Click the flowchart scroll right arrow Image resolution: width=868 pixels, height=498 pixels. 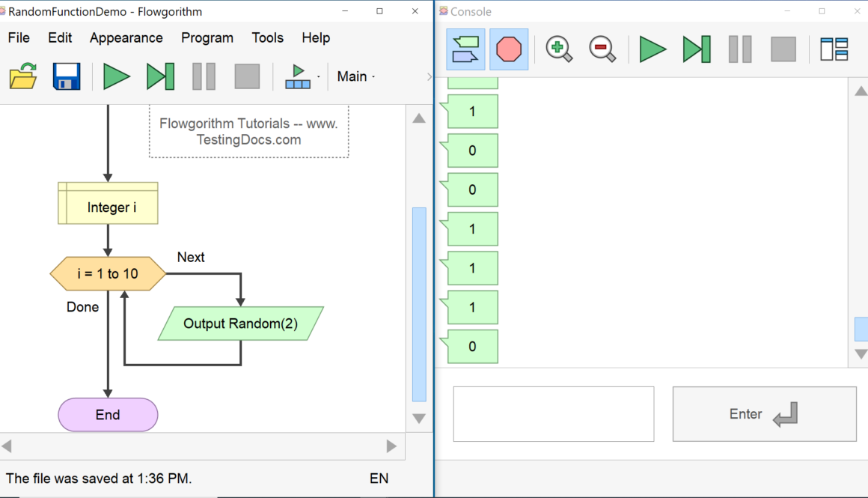point(391,446)
